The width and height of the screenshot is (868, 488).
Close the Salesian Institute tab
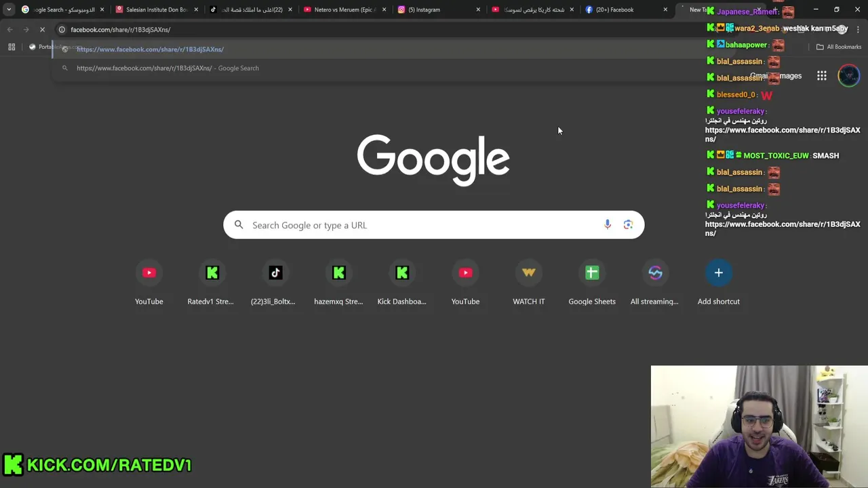point(197,9)
